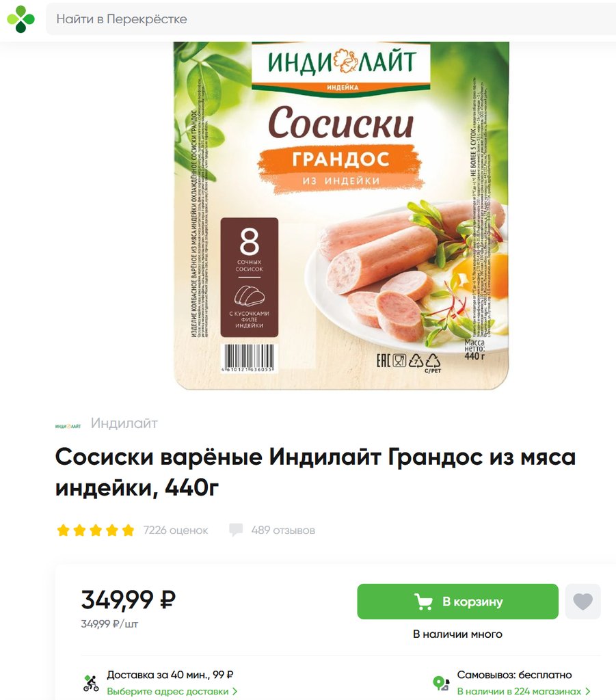The image size is (616, 700).
Task: Open the Индилайт brand link
Action: coord(124,423)
